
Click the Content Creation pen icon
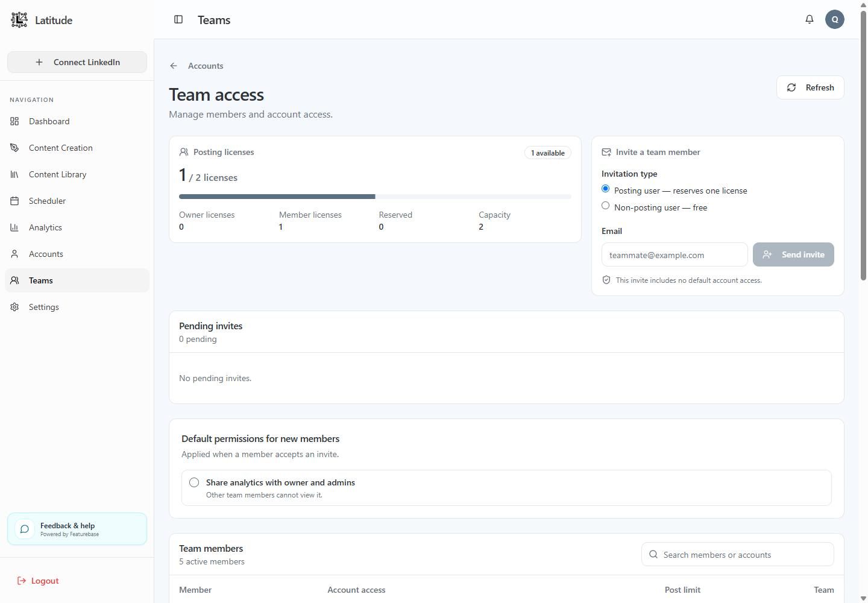point(14,148)
